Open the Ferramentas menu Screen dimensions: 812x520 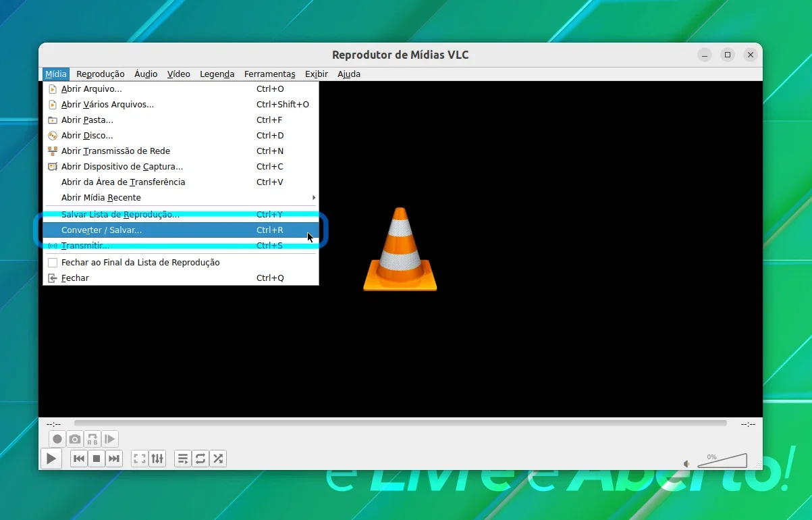[270, 74]
